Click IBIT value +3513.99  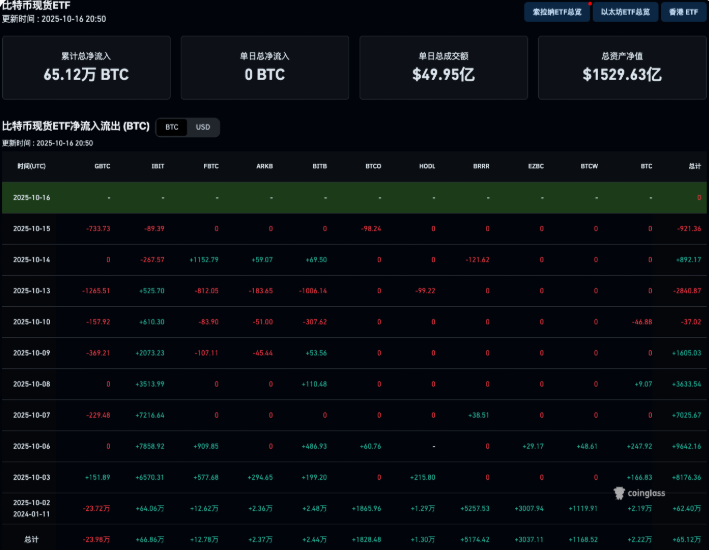pyautogui.click(x=150, y=384)
